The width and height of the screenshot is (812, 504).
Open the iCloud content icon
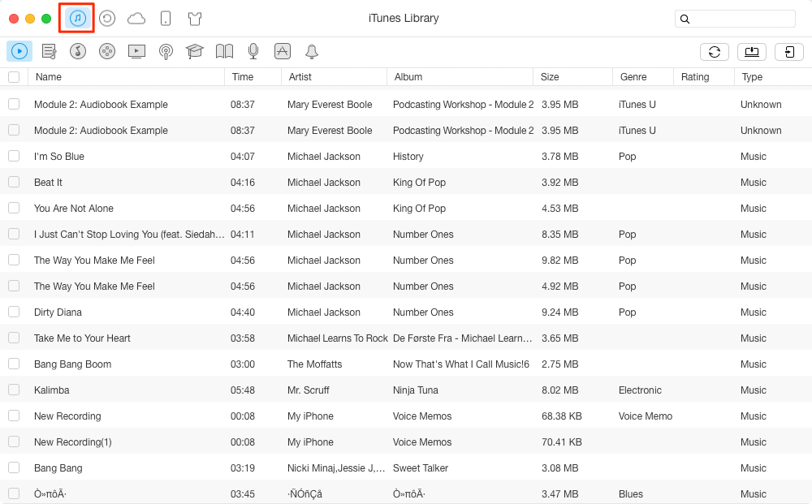point(136,19)
